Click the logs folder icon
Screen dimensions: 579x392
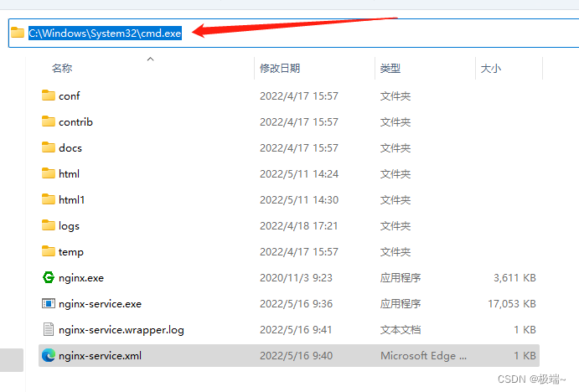click(49, 225)
